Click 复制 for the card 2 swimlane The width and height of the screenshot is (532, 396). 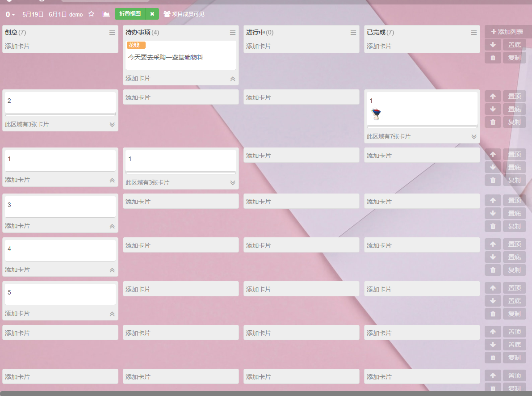515,122
